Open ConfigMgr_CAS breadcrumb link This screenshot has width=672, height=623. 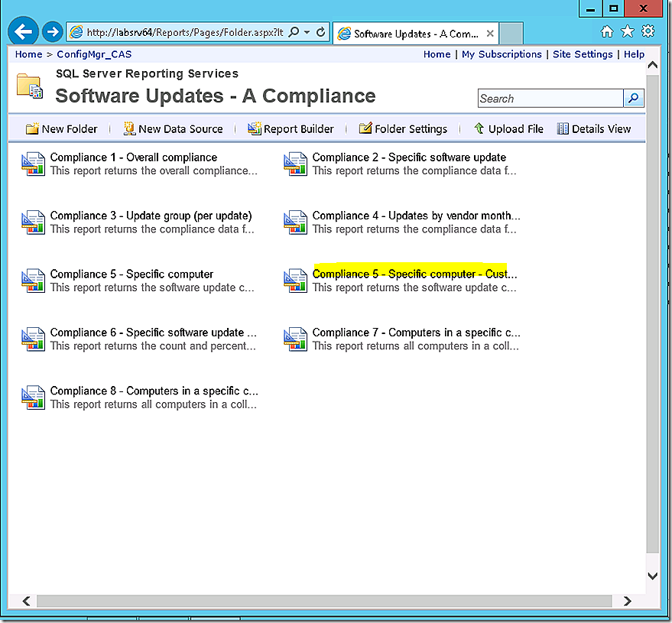point(94,54)
